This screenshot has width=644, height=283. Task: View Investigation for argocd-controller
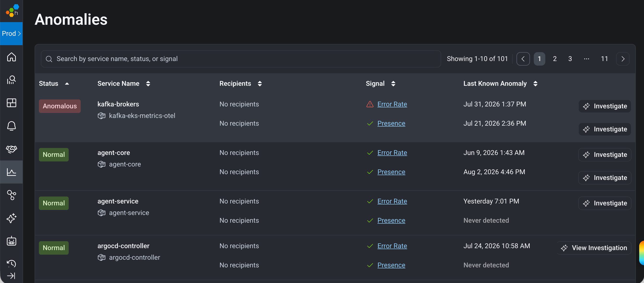pos(594,248)
